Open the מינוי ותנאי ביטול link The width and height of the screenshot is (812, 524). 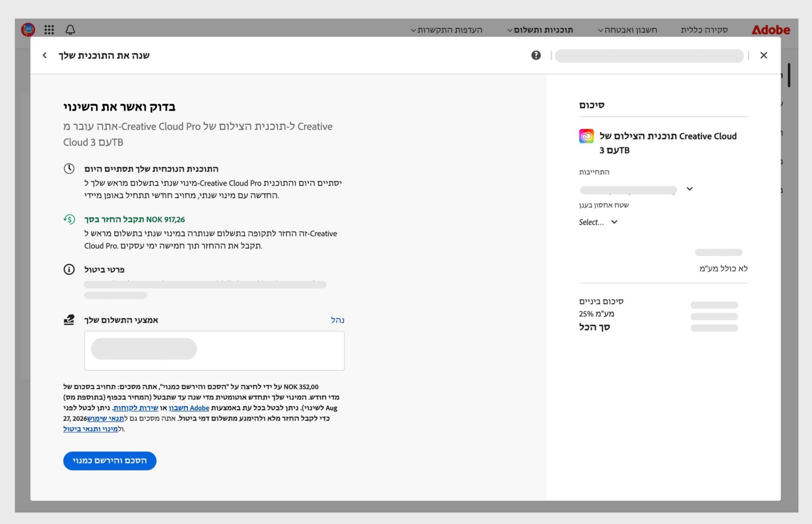91,429
